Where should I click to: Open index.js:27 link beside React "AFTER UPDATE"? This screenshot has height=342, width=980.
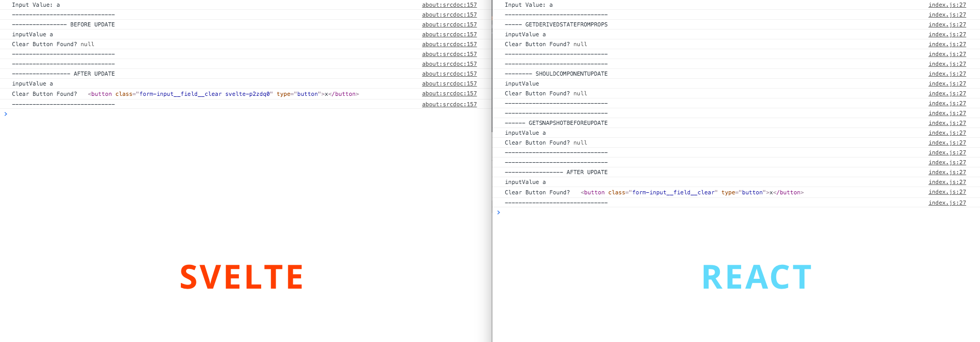tap(947, 172)
